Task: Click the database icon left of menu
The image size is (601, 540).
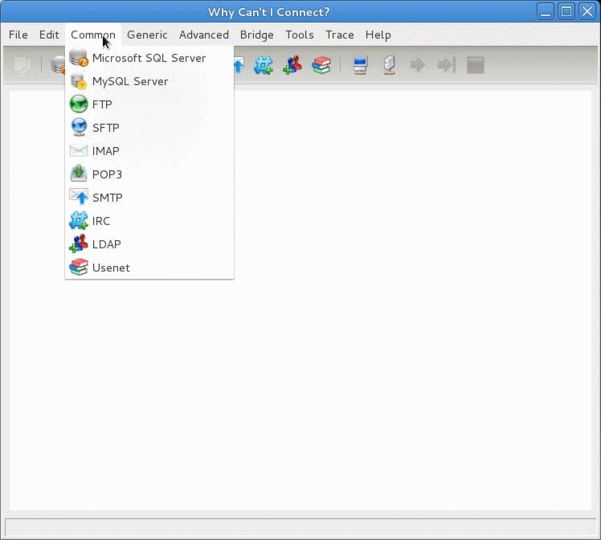Action: point(58,65)
